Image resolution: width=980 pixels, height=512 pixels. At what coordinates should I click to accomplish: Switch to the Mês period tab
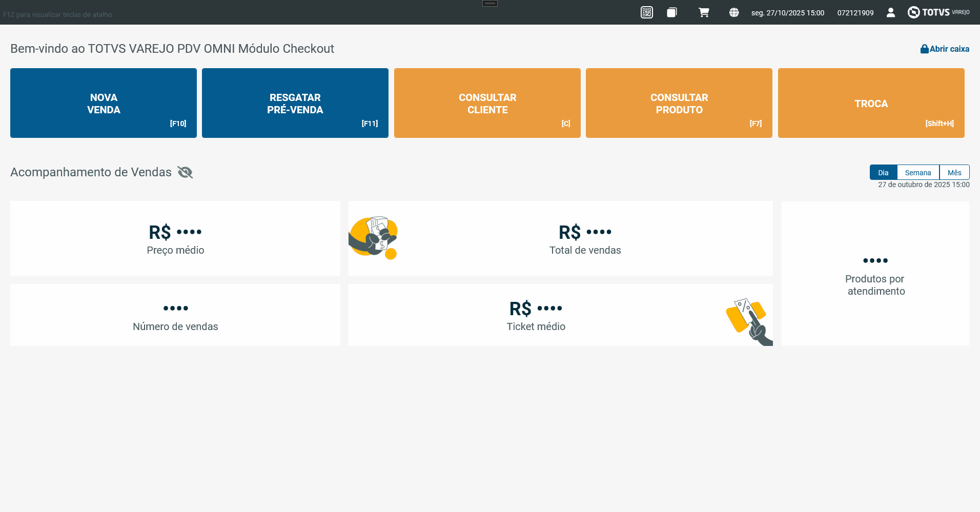pos(954,173)
